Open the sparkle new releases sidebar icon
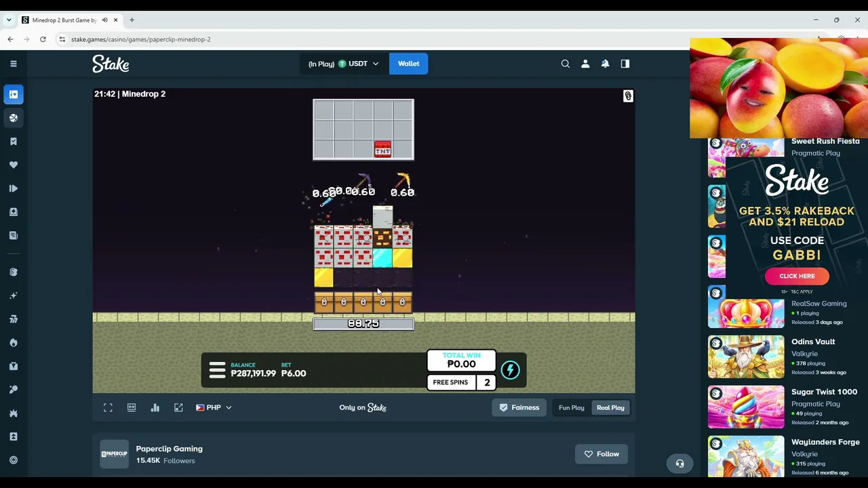Viewport: 868px width, 488px height. point(13,296)
